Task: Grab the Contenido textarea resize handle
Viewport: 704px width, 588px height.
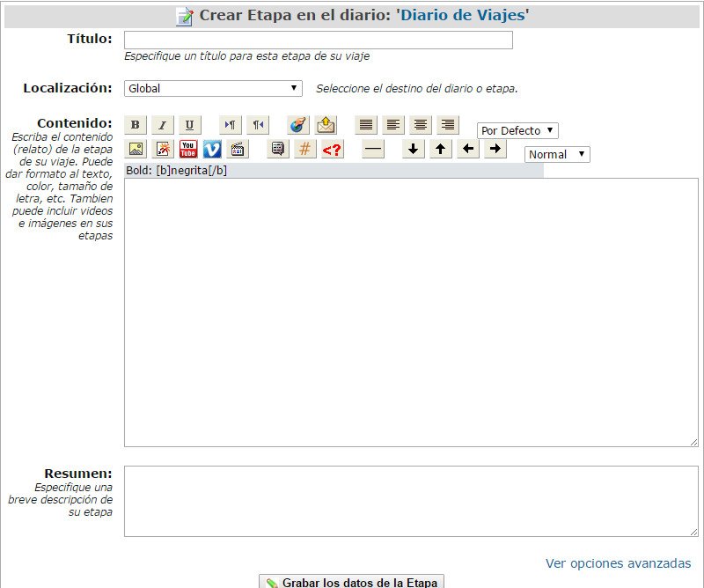Action: [x=694, y=443]
